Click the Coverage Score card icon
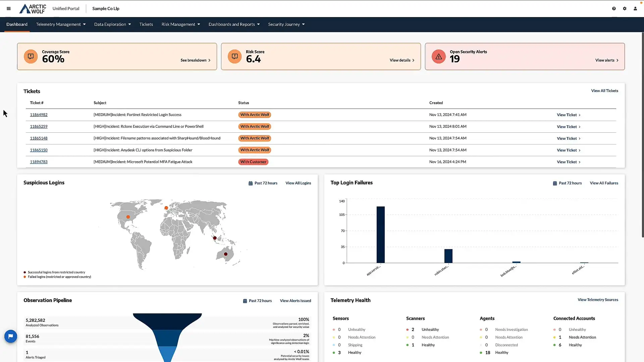 click(31, 56)
